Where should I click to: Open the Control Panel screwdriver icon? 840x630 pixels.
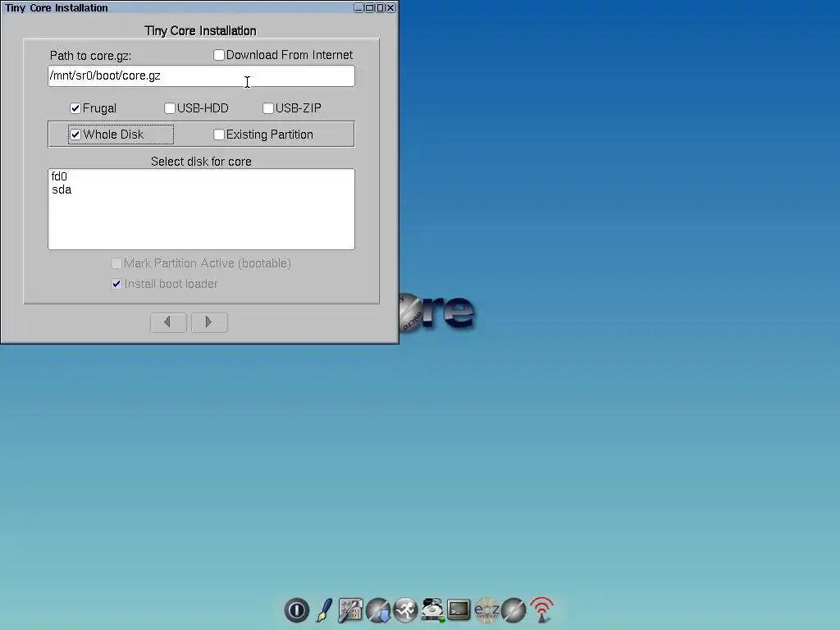pos(351,610)
